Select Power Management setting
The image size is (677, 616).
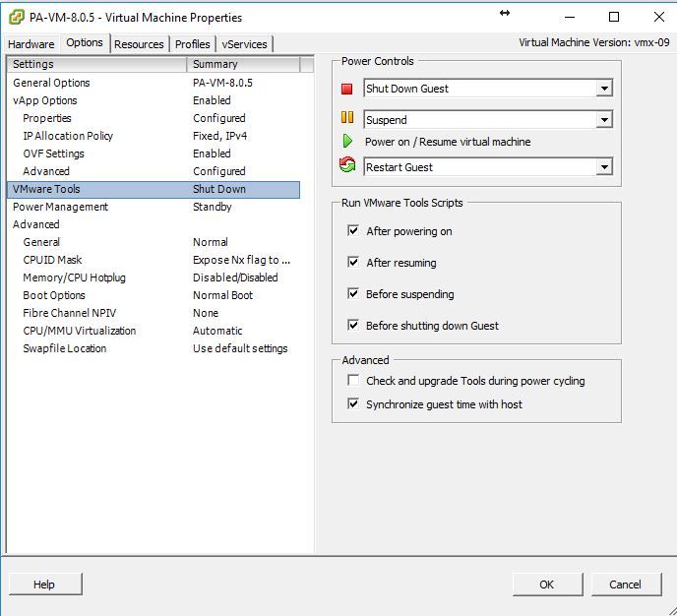pyautogui.click(x=154, y=207)
